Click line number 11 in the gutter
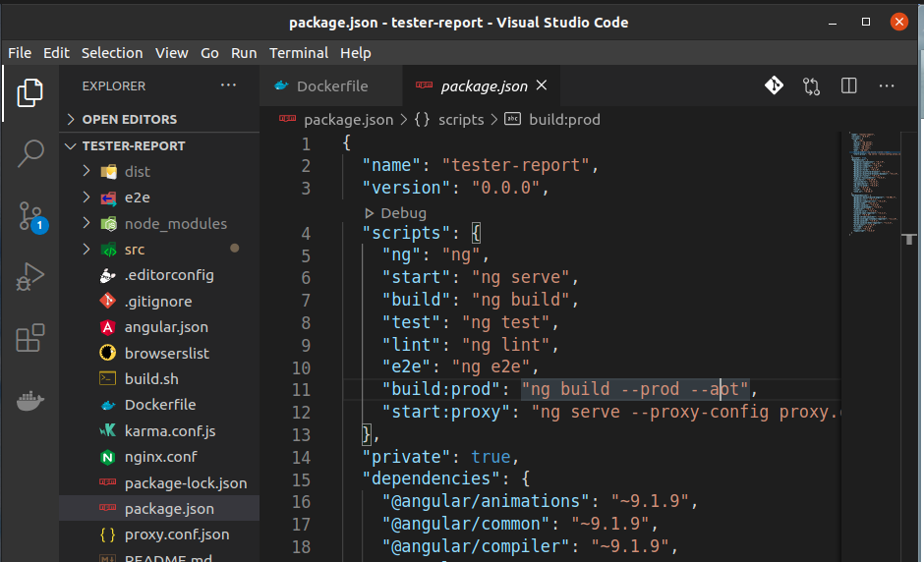Image resolution: width=924 pixels, height=562 pixels. 301,390
